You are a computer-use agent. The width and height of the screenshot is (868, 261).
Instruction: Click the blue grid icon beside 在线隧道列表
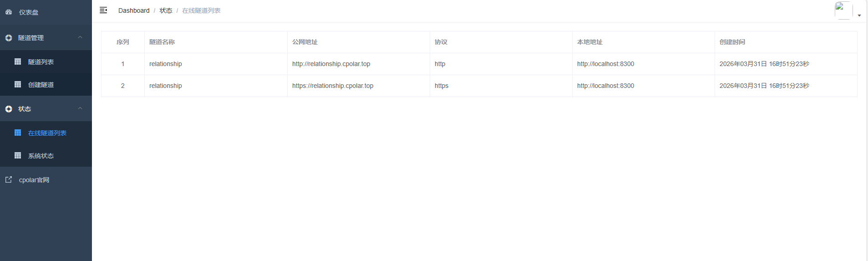pyautogui.click(x=18, y=133)
